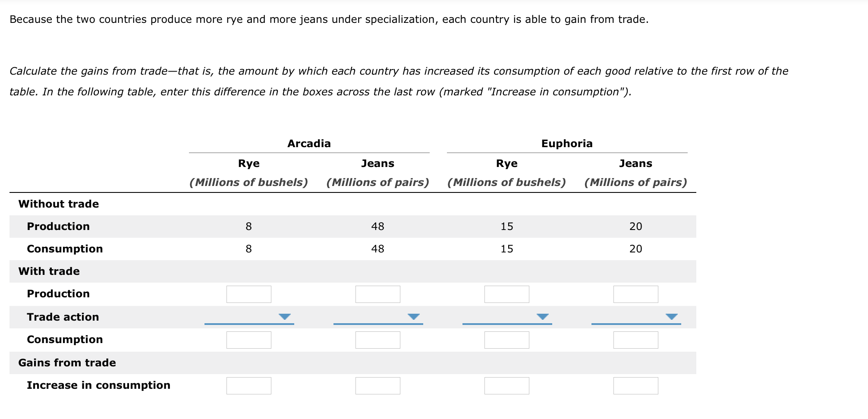Viewport: 868px width, 419px height.
Task: Select Euphoria Rye with-trade consumption field
Action: tap(507, 340)
